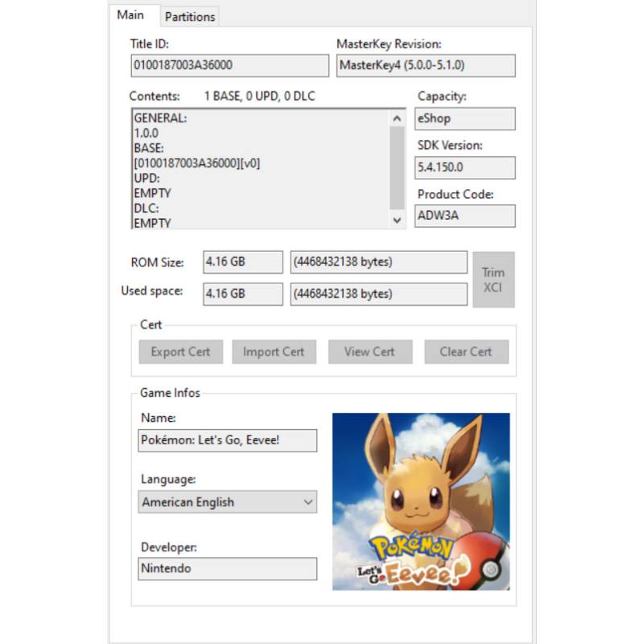644x644 pixels.
Task: Click View Cert
Action: (x=370, y=352)
